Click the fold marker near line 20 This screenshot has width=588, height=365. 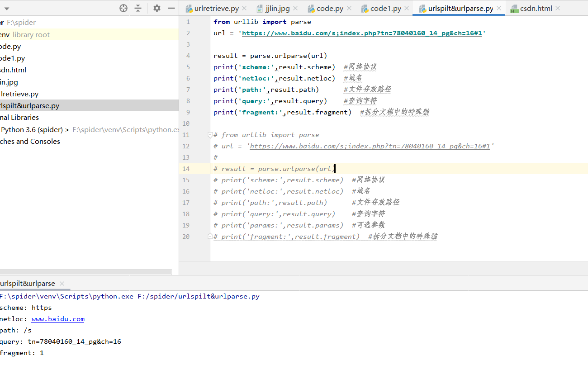coord(209,235)
